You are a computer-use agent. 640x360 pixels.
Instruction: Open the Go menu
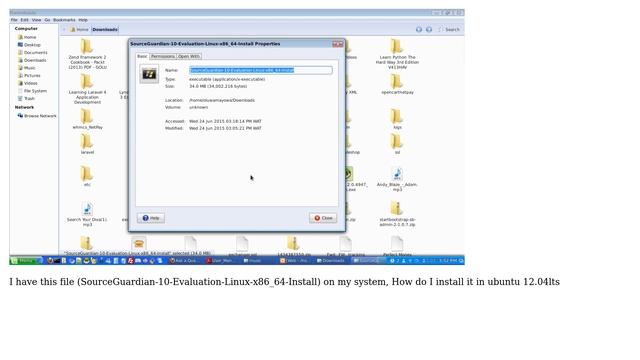pos(47,20)
